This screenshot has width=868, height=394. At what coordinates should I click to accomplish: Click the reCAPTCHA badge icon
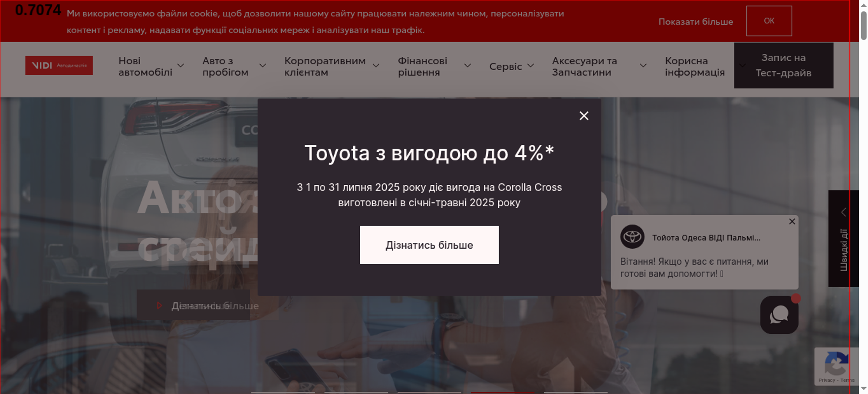(x=835, y=363)
